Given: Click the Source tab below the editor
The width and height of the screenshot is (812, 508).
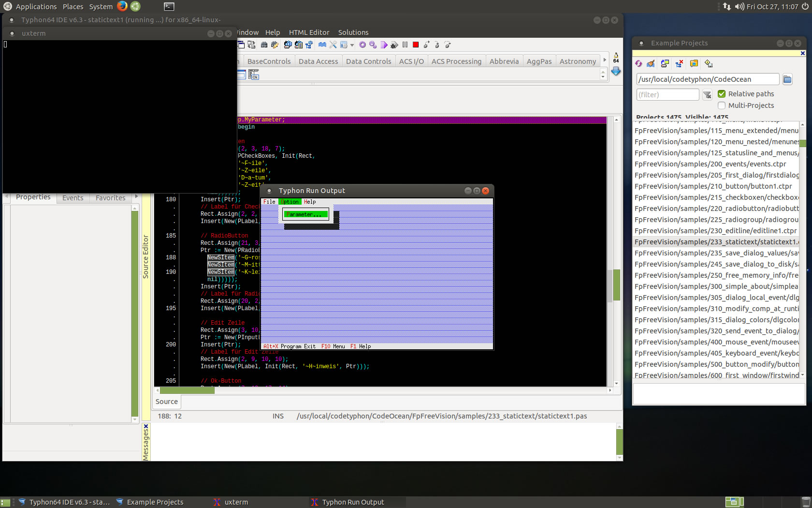Looking at the screenshot, I should click(x=167, y=402).
